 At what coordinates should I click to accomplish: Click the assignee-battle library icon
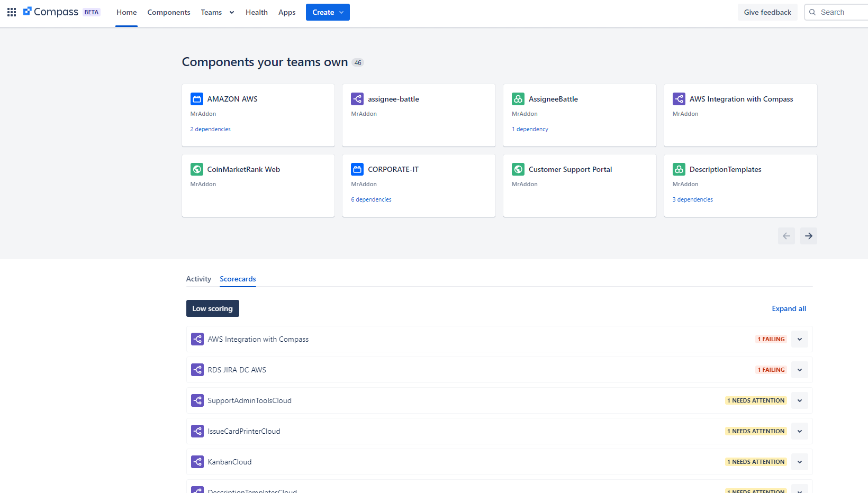(x=357, y=99)
